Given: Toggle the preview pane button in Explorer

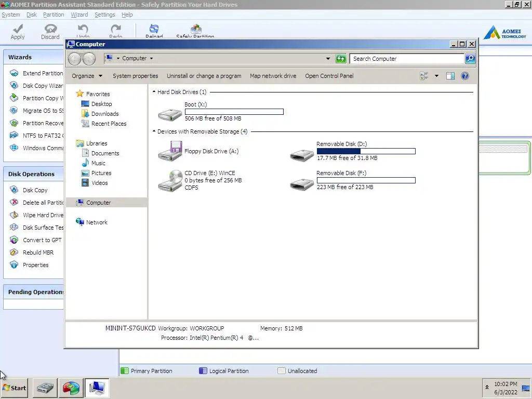Looking at the screenshot, I should point(450,76).
